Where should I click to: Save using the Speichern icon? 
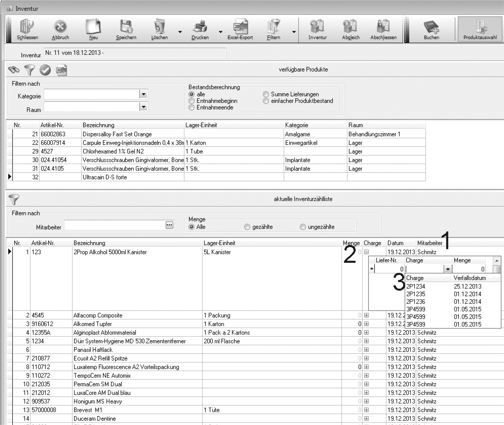click(126, 29)
